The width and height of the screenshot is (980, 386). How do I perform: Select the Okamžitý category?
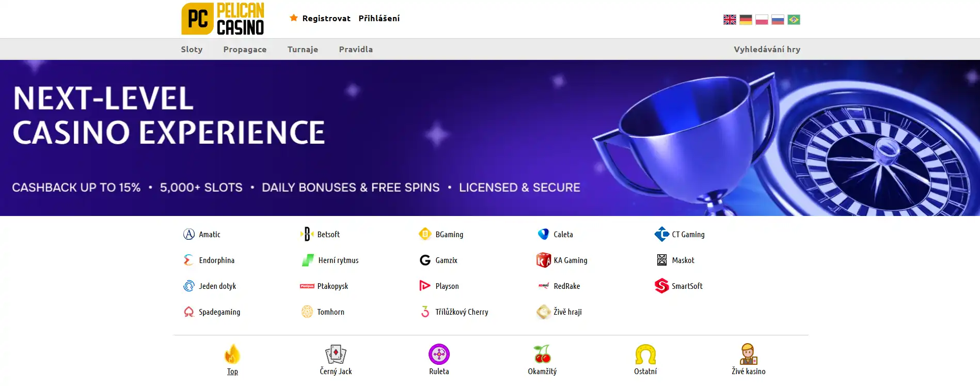click(x=542, y=360)
